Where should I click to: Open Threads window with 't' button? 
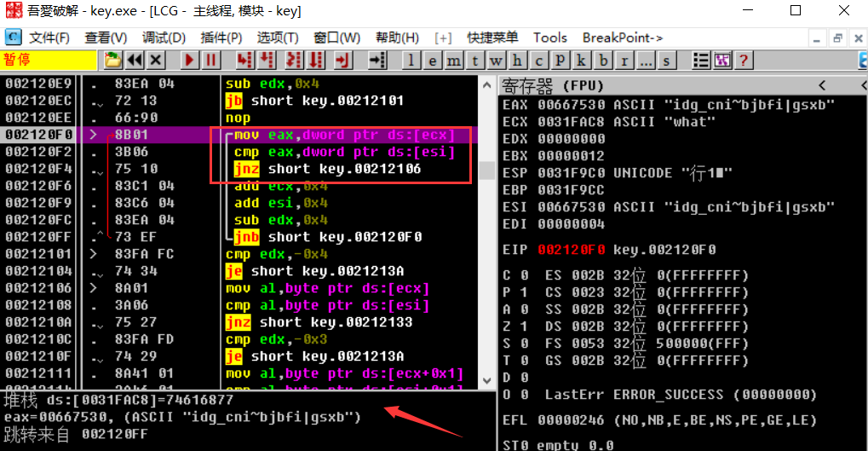pos(474,60)
